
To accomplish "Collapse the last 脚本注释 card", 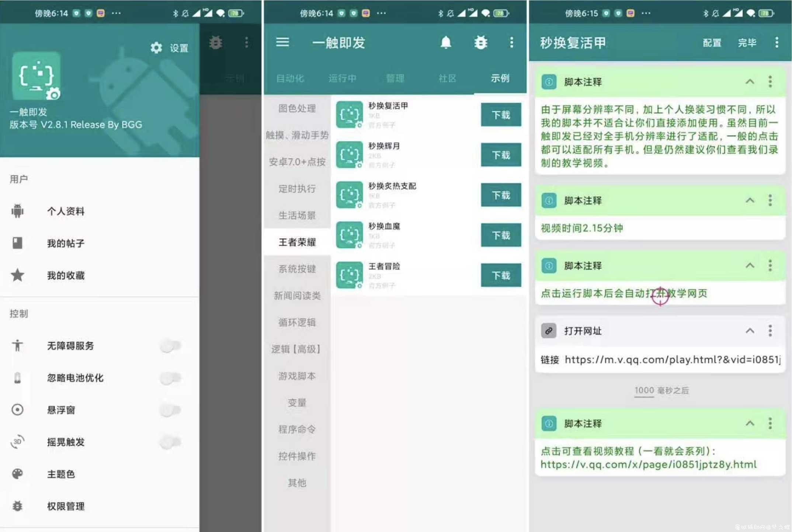I will tap(750, 423).
